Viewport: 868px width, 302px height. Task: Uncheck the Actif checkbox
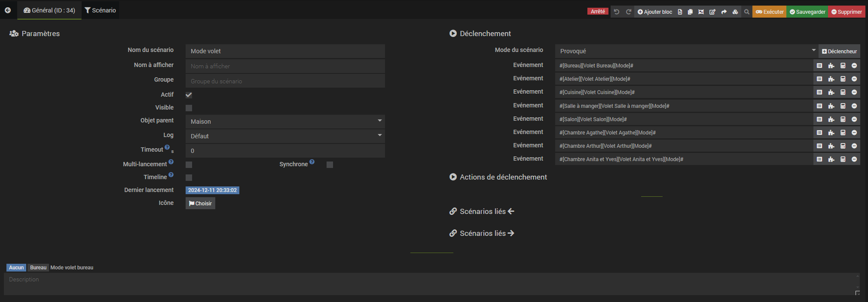189,95
